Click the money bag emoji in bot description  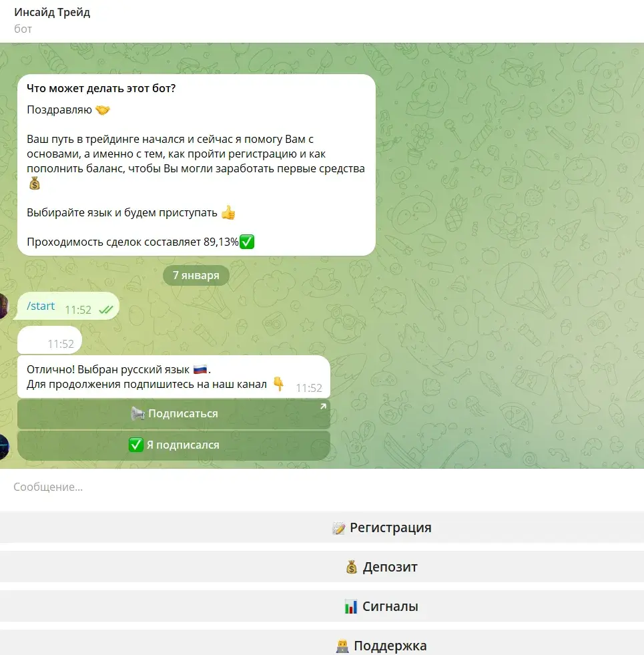point(35,183)
